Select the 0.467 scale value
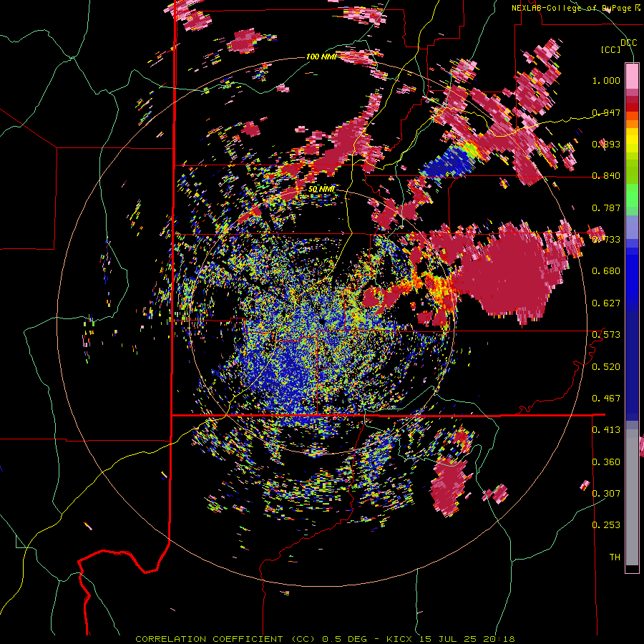644x644 pixels. click(606, 399)
